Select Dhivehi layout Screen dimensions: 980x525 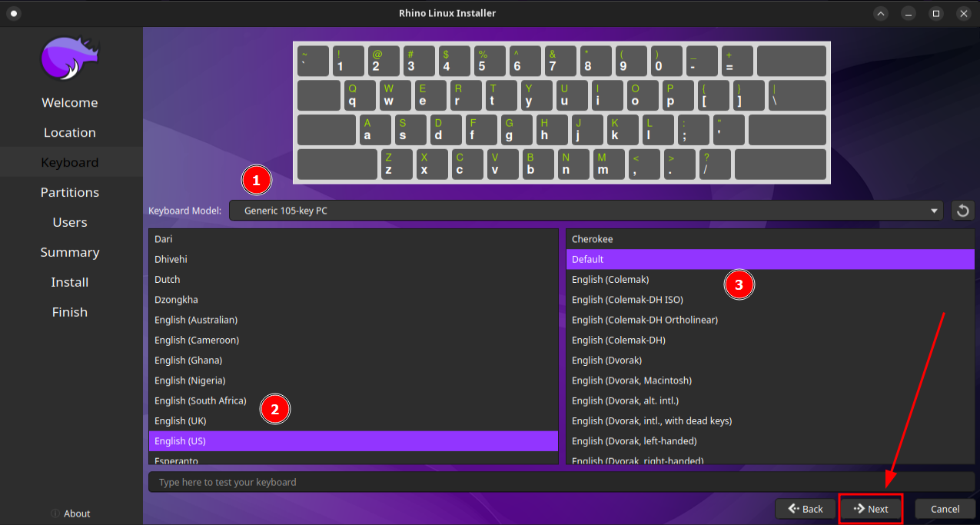point(354,259)
